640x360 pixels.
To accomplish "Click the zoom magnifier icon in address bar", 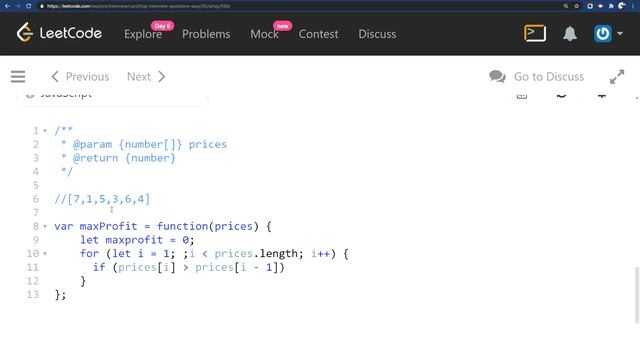I will pyautogui.click(x=566, y=6).
